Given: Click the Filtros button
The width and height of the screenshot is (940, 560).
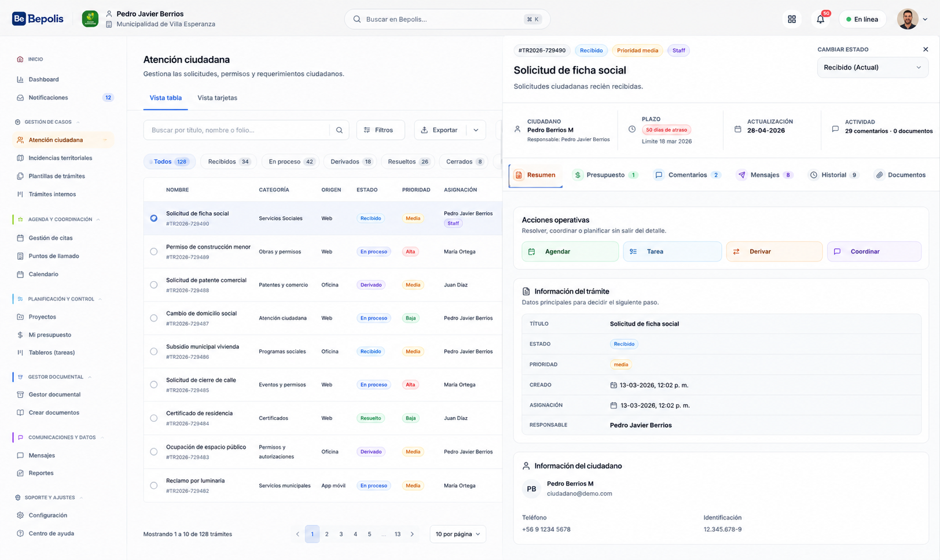Looking at the screenshot, I should [380, 130].
